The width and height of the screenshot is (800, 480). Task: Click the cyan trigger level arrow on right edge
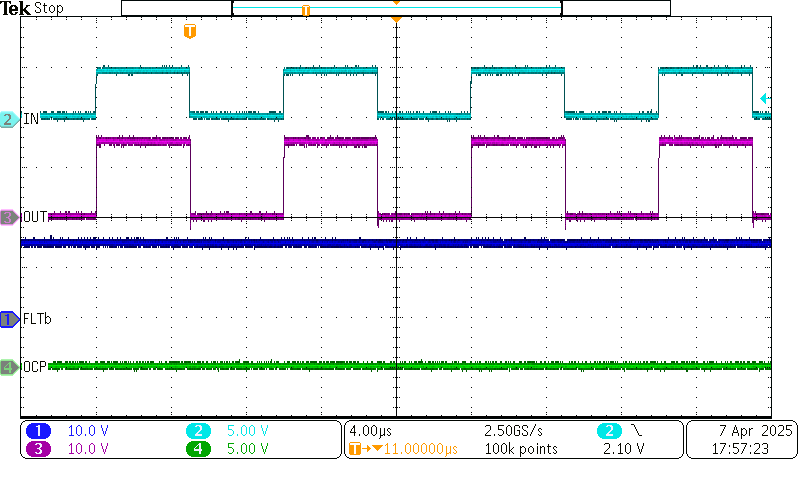point(765,98)
